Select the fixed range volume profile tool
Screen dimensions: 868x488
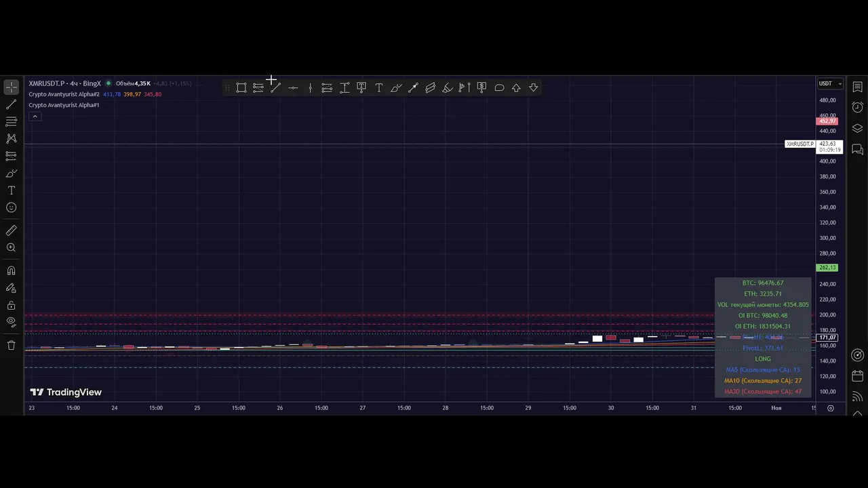tap(465, 87)
